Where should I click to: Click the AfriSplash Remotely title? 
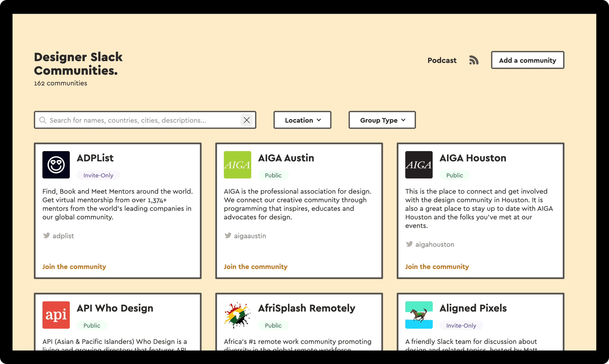(x=307, y=308)
